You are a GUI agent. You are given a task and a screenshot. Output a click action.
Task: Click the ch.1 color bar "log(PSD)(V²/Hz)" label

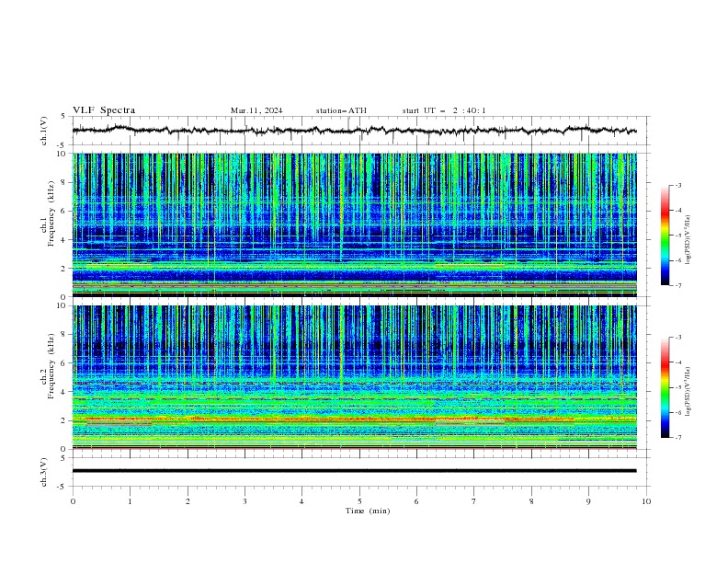(x=688, y=240)
